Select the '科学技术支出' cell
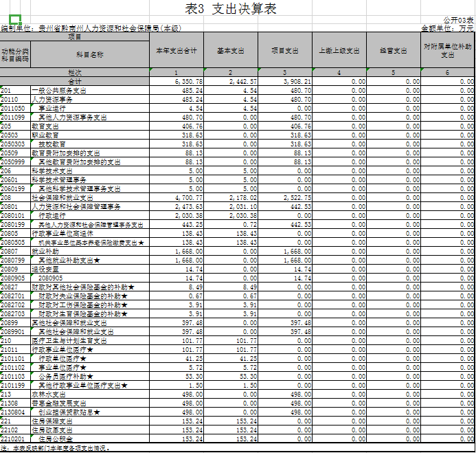Screen dimensions: 476x453 90,170
